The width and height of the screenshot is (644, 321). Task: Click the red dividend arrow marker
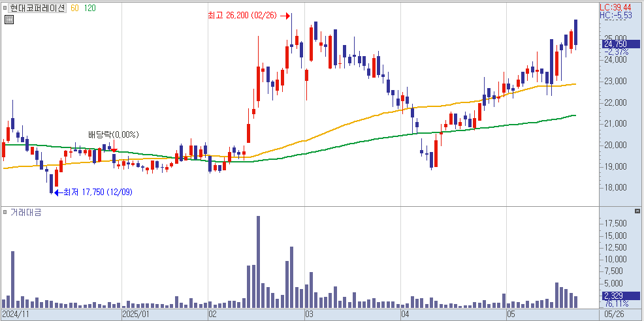click(114, 147)
